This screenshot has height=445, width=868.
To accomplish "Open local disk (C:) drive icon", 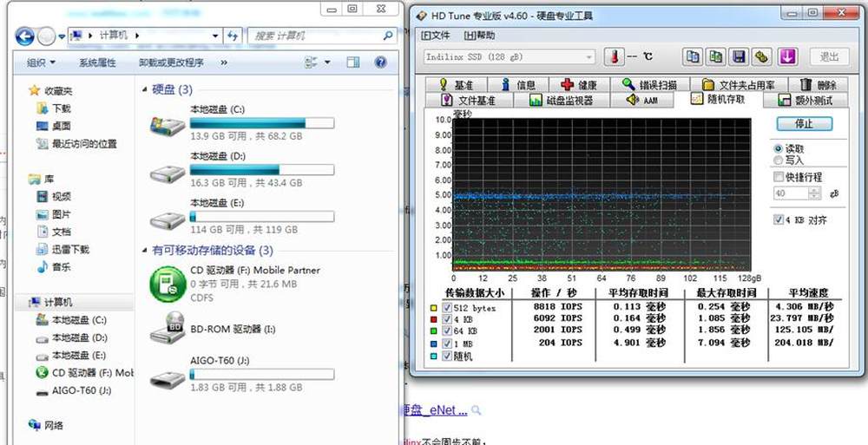I will tap(167, 124).
